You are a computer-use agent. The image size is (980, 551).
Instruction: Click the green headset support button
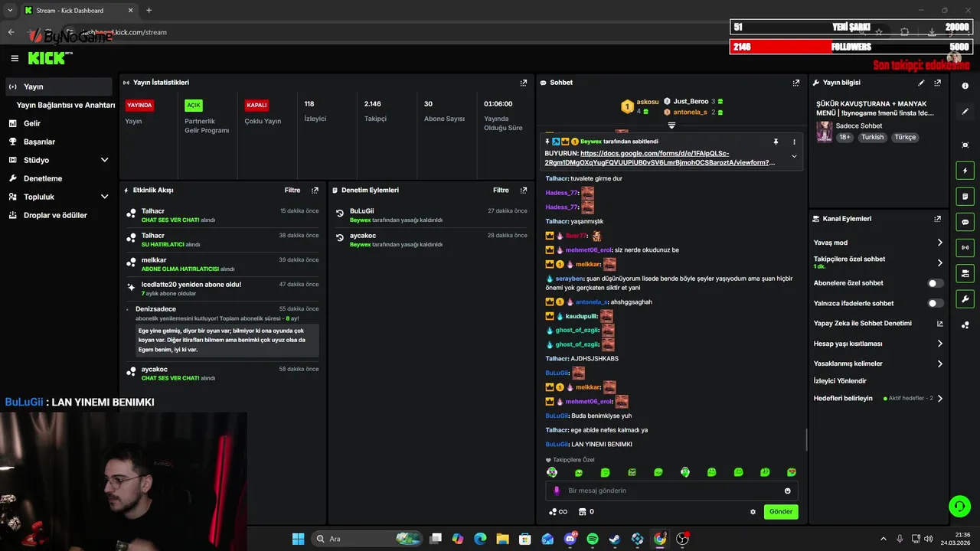(959, 506)
